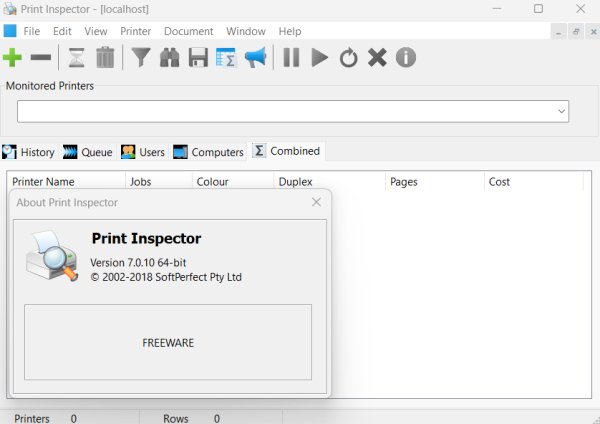Click the green plus Add Printer icon
Screen dimensions: 600x424
[x=12, y=58]
